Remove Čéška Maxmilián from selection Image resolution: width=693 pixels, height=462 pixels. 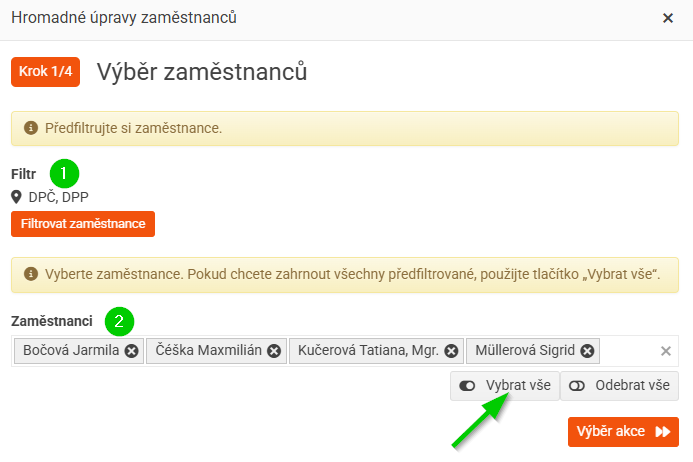pyautogui.click(x=274, y=351)
